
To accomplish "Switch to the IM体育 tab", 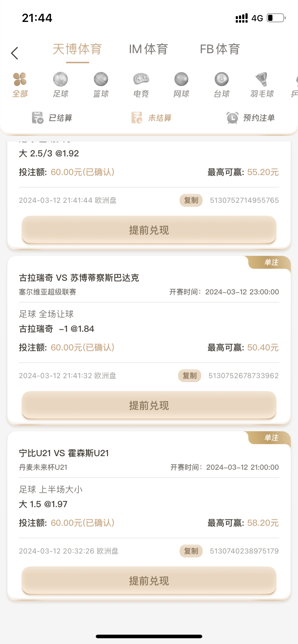I will [x=148, y=49].
